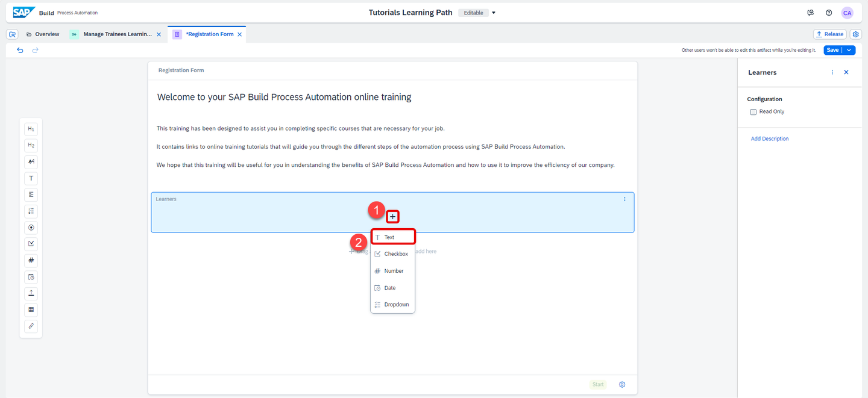Viewport: 868px width, 398px height.
Task: Insert a Checkbox from the palette
Action: 31,244
